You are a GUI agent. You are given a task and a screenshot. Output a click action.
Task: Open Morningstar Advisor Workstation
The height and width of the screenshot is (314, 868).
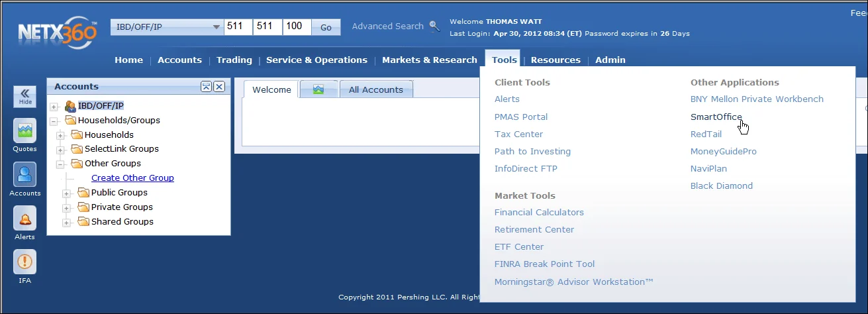click(574, 282)
